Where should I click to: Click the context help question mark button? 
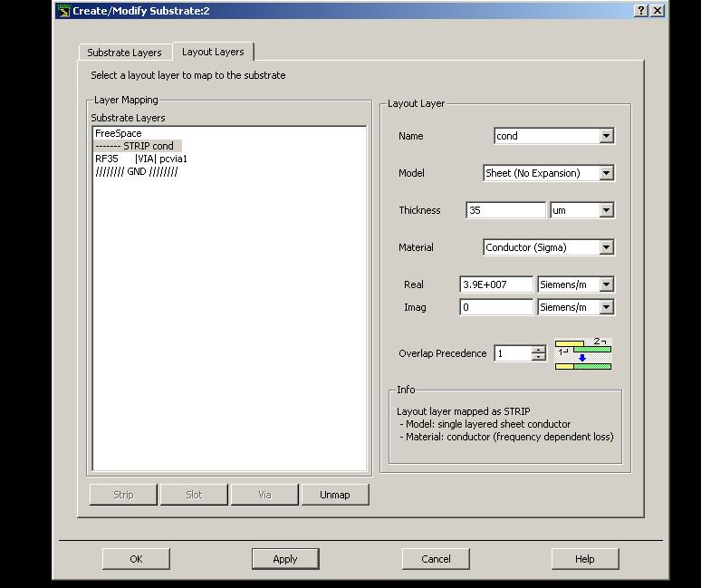coord(641,11)
